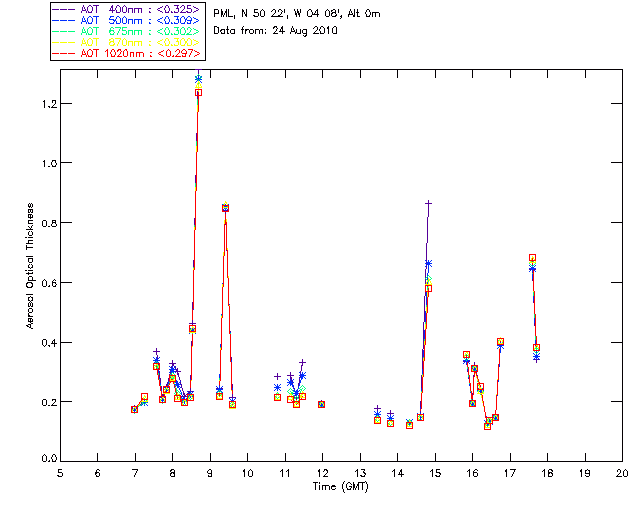This screenshot has height=512, width=640.
Task: Click the x-axis tick label "15"
Action: (435, 473)
